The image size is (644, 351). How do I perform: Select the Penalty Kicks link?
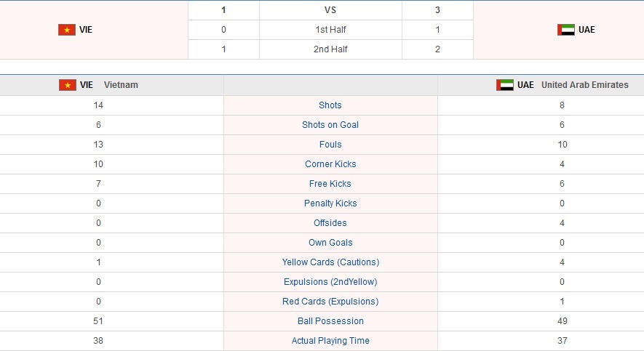pyautogui.click(x=330, y=203)
